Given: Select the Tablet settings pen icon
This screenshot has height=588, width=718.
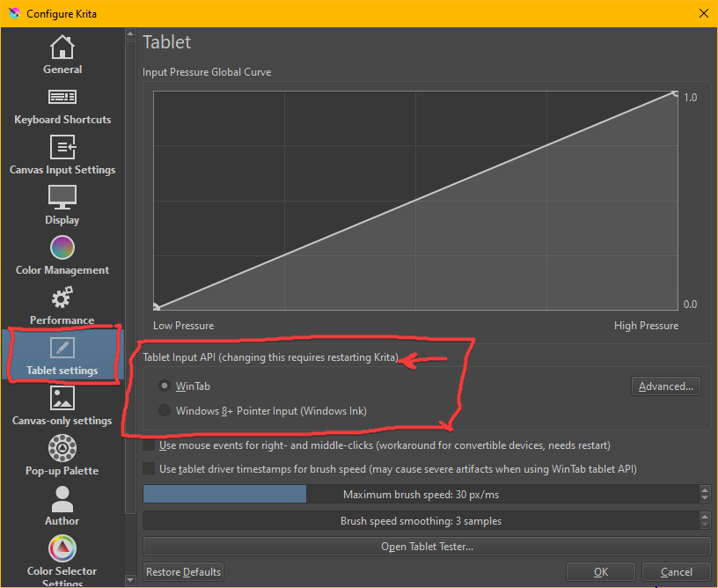Looking at the screenshot, I should (62, 348).
